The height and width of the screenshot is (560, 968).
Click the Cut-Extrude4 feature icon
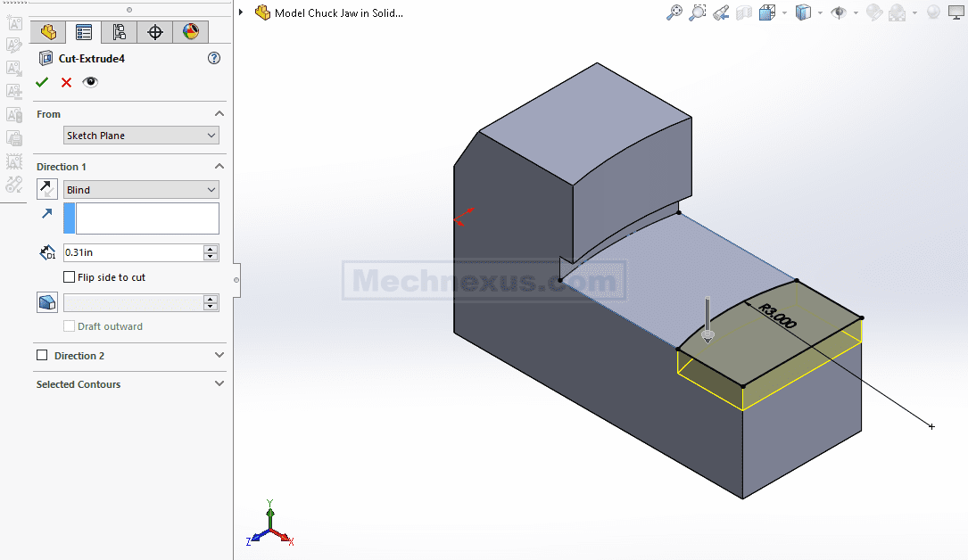(x=46, y=58)
